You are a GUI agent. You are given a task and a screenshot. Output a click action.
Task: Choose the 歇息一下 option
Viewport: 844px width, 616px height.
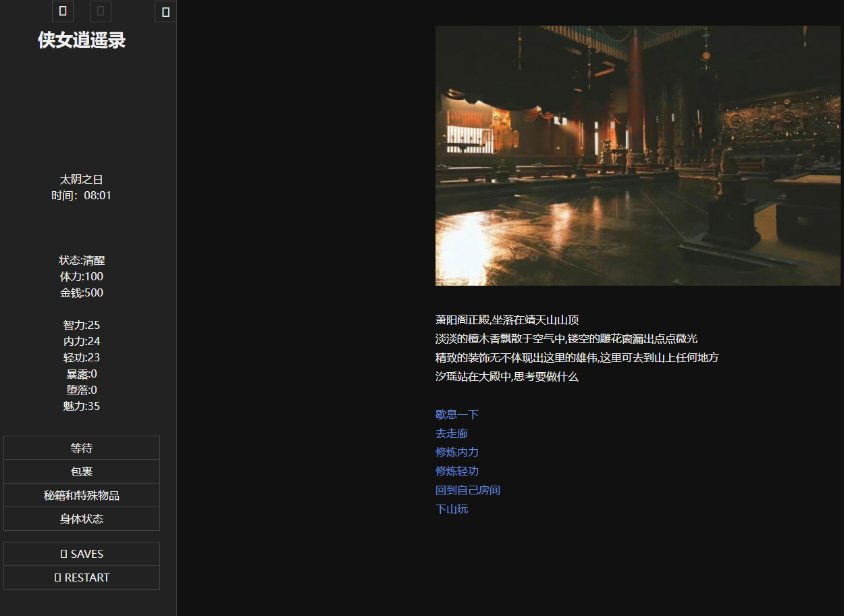457,414
